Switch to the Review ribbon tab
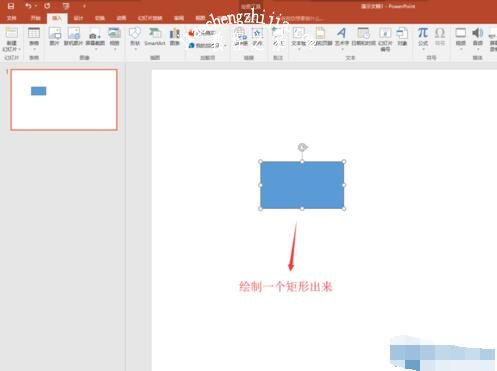Viewport: 497px width, 371px height. click(179, 18)
